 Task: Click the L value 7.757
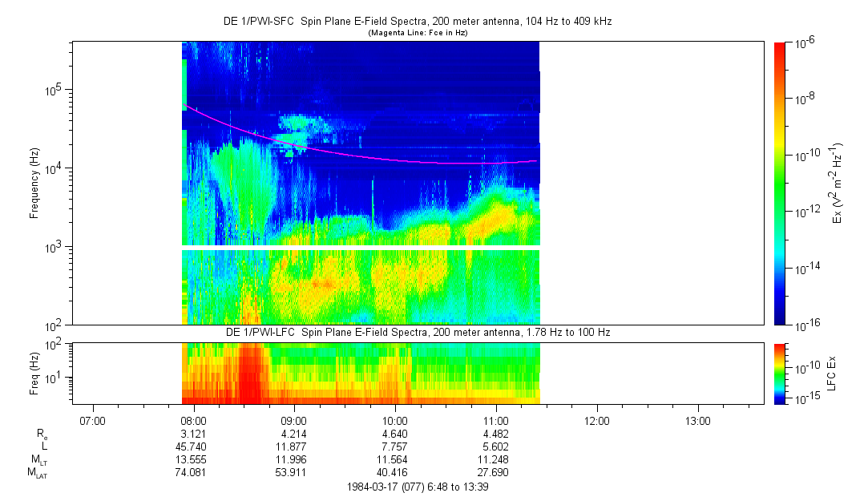pyautogui.click(x=395, y=446)
